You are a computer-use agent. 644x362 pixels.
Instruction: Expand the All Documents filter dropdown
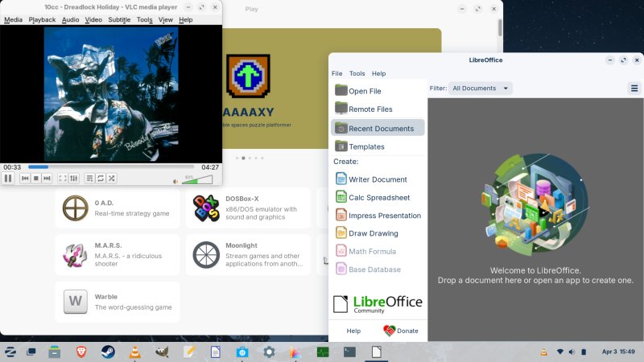(480, 88)
